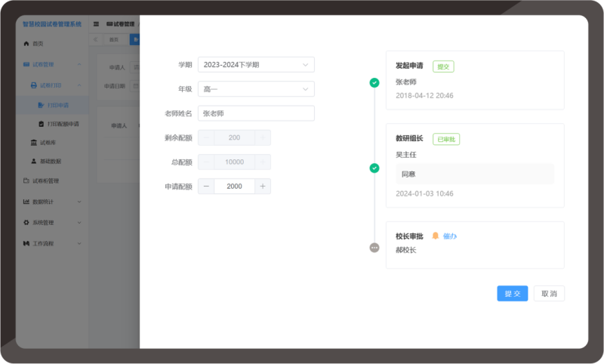
Task: Decrease 申请配额 with the minus button
Action: pyautogui.click(x=206, y=187)
